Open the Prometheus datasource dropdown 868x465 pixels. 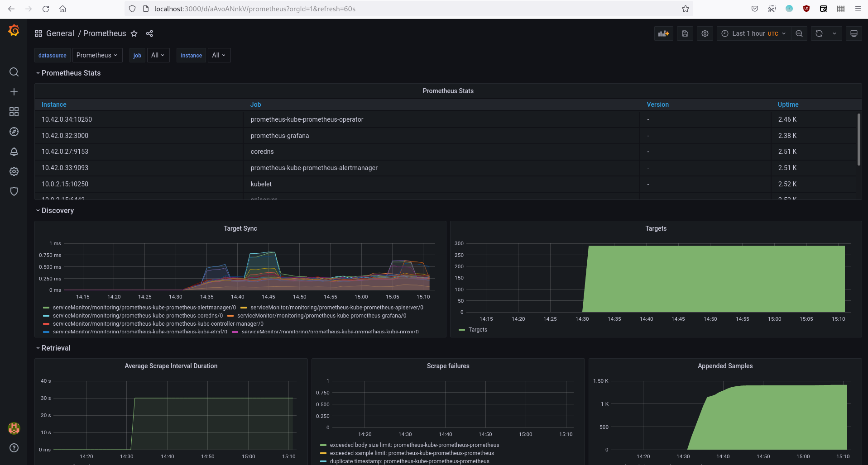(x=97, y=55)
